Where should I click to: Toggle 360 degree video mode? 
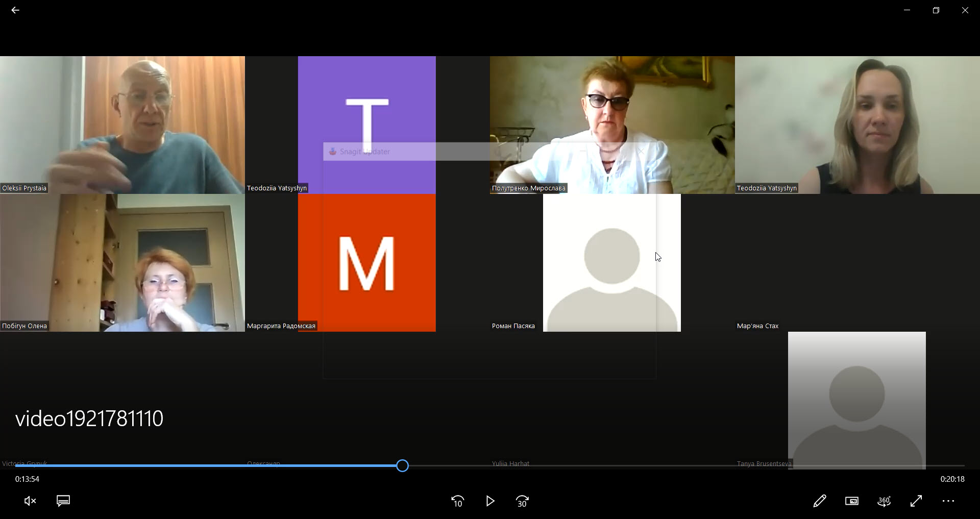[x=884, y=501]
